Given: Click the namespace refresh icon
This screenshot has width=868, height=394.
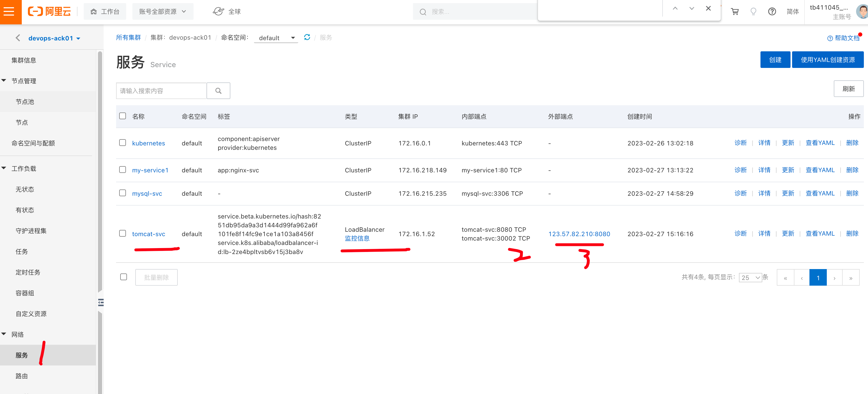Looking at the screenshot, I should 307,37.
